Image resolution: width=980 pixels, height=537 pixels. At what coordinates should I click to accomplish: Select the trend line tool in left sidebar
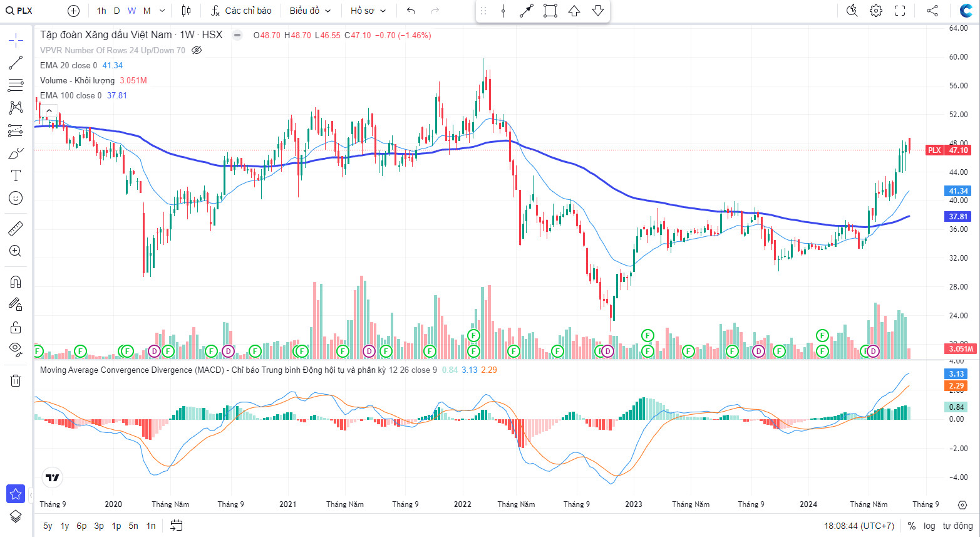pos(16,63)
